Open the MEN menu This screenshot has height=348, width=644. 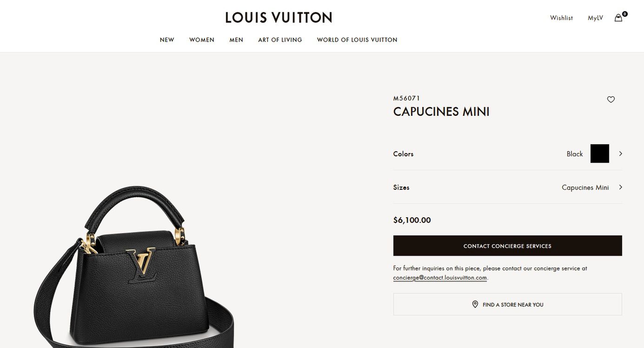(236, 40)
